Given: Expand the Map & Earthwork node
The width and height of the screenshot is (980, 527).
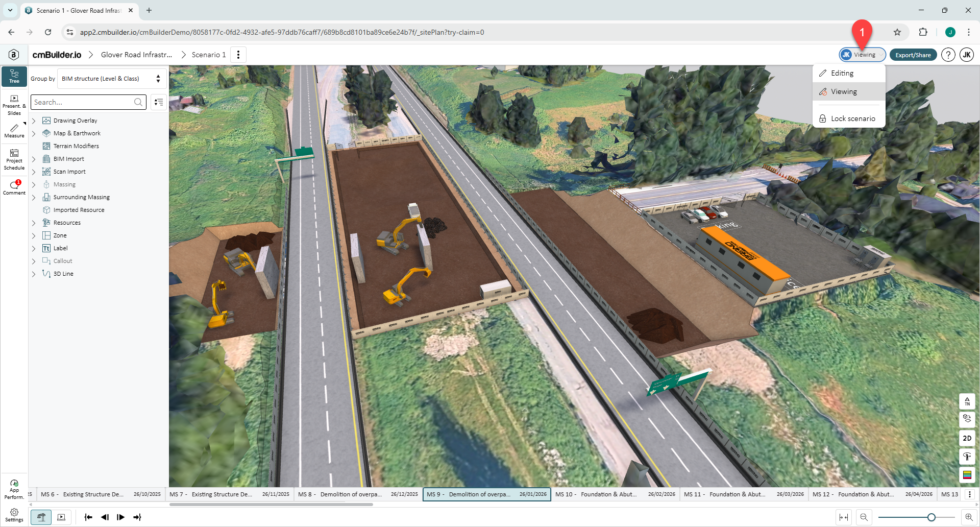Looking at the screenshot, I should [34, 134].
